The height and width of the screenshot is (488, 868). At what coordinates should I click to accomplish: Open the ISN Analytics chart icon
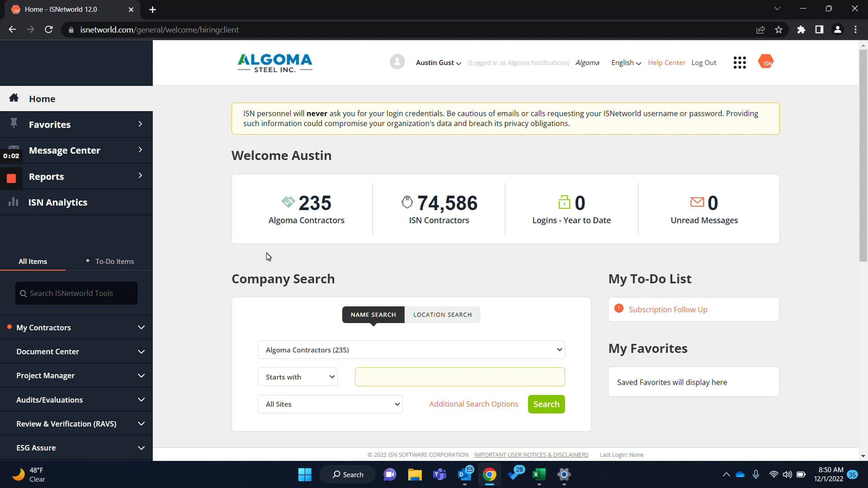(x=14, y=202)
